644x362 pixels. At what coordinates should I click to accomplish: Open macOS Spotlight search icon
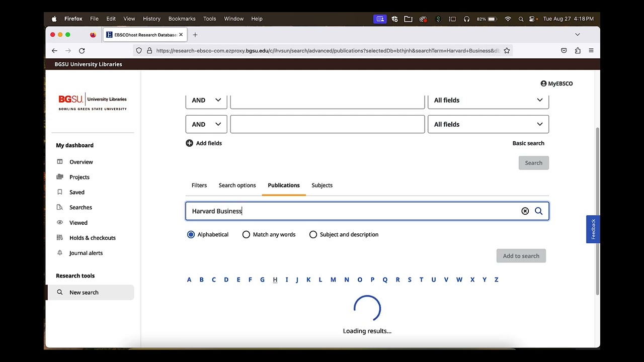521,19
